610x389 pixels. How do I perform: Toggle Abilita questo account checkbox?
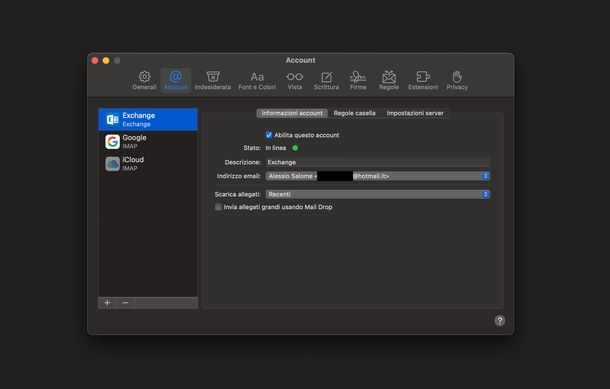pos(269,135)
